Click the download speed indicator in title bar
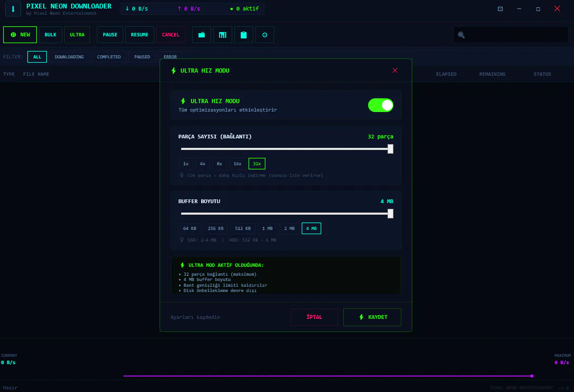 coord(137,9)
